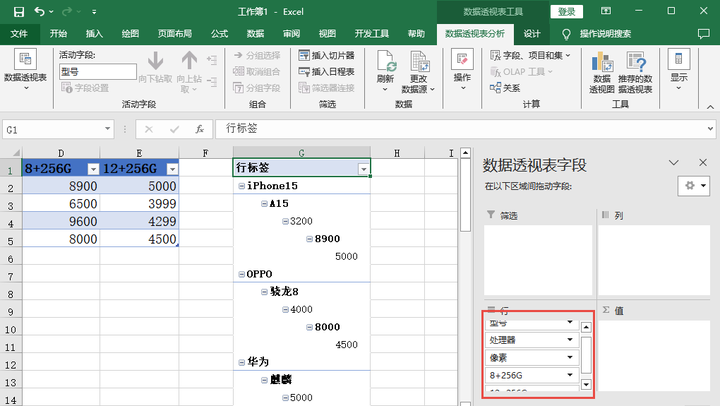The width and height of the screenshot is (720, 406).
Task: Refresh the pivot table data
Action: pyautogui.click(x=385, y=70)
